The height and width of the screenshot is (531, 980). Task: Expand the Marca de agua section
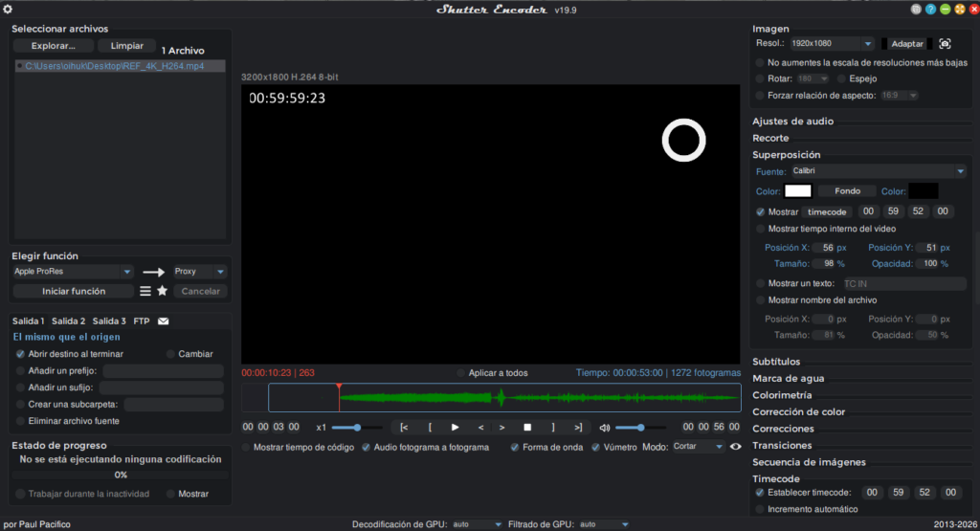(789, 379)
